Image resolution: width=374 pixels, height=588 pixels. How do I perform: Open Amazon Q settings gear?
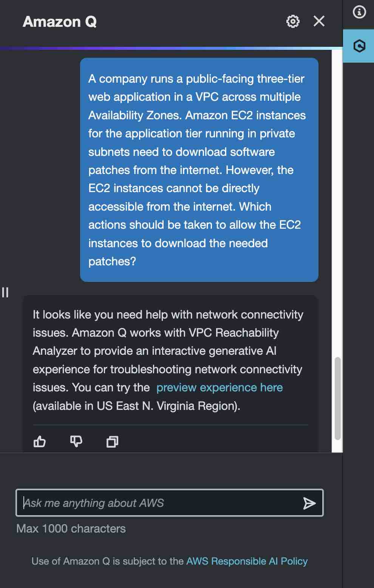click(x=293, y=22)
